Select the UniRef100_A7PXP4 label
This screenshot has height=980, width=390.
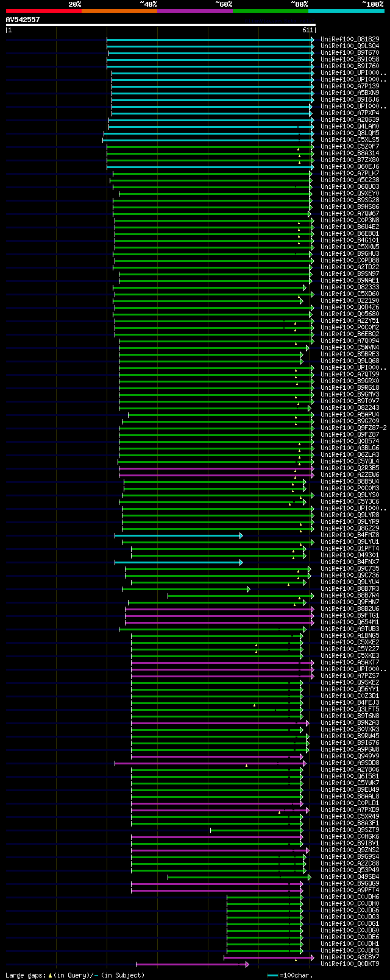pyautogui.click(x=350, y=113)
